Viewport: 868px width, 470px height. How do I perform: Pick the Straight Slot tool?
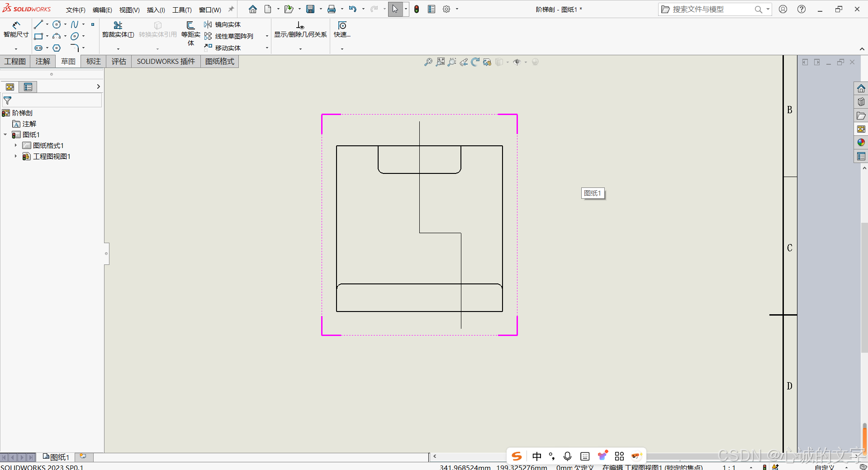point(38,48)
